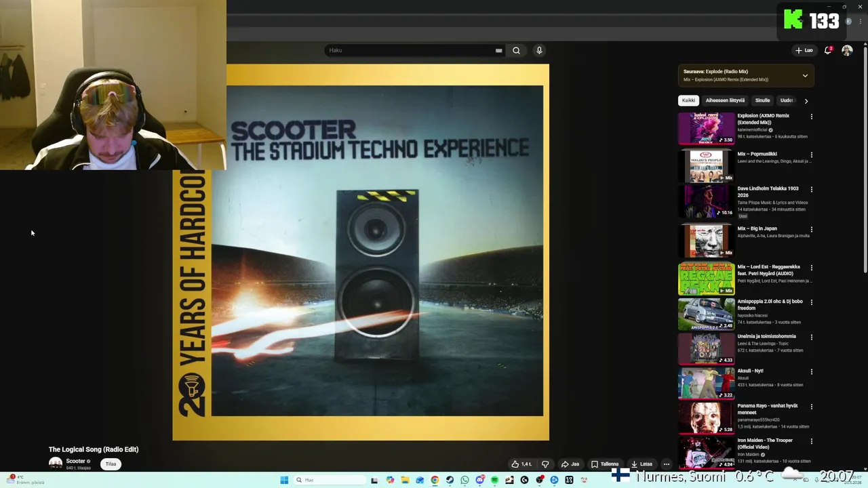Open the Mix – Popmusiikki thumbnail
Image resolution: width=868 pixels, height=488 pixels.
click(x=707, y=166)
